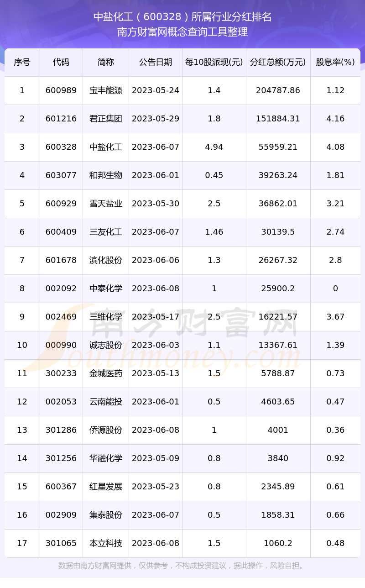Click the 云南能投 name cell
Image resolution: width=365 pixels, height=588 pixels.
tap(106, 402)
